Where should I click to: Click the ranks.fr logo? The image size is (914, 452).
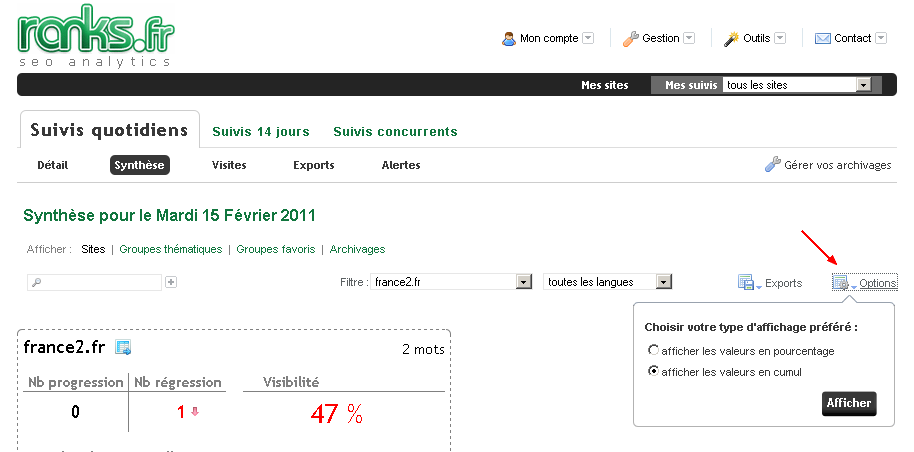96,36
